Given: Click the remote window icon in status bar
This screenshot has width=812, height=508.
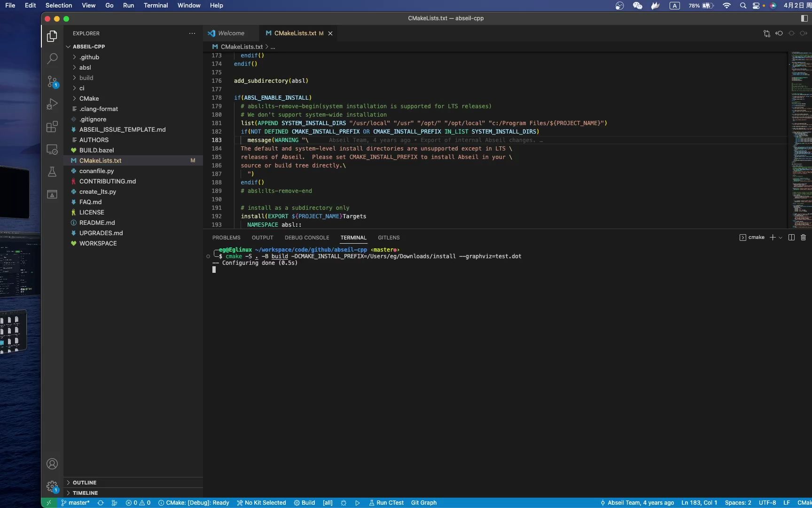Looking at the screenshot, I should click(49, 503).
